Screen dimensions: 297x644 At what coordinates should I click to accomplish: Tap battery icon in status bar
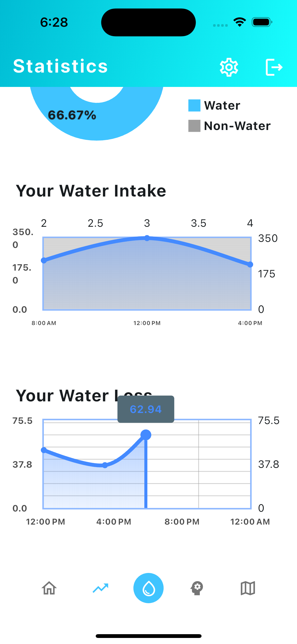point(262,22)
